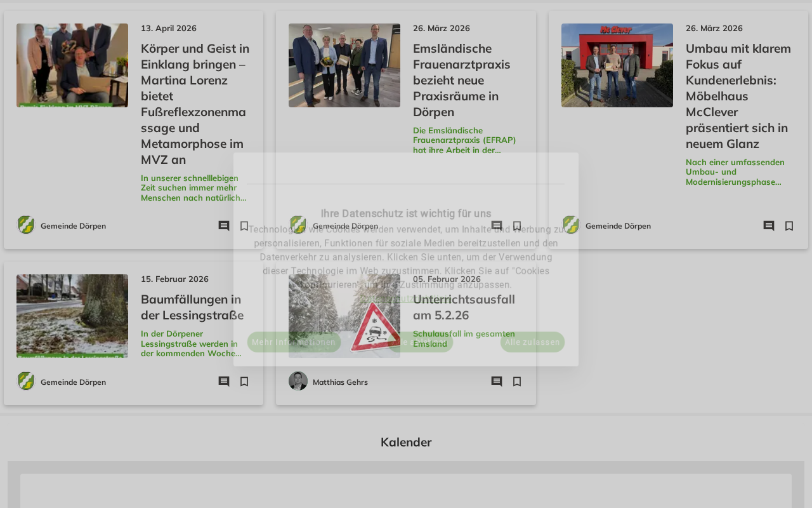812x508 pixels.
Task: Open the Martina Lorenz article photo
Action: [x=72, y=65]
